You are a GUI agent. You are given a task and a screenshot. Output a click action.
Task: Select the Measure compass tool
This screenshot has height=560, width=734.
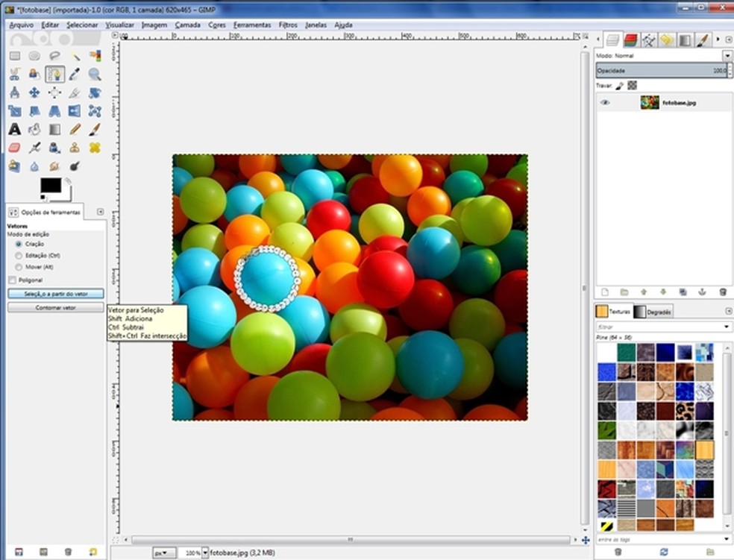(x=15, y=92)
